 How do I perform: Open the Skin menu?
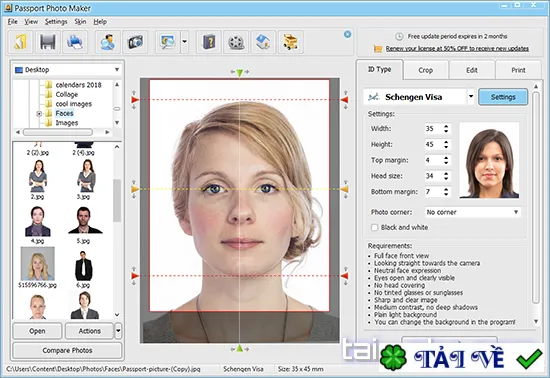(80, 22)
